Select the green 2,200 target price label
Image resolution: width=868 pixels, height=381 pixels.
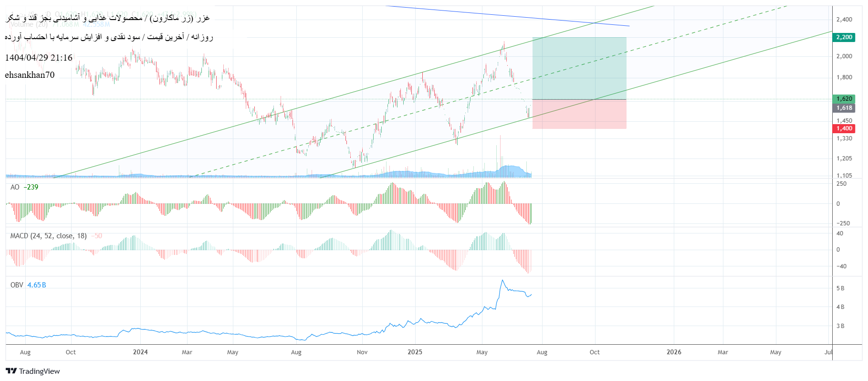(844, 37)
